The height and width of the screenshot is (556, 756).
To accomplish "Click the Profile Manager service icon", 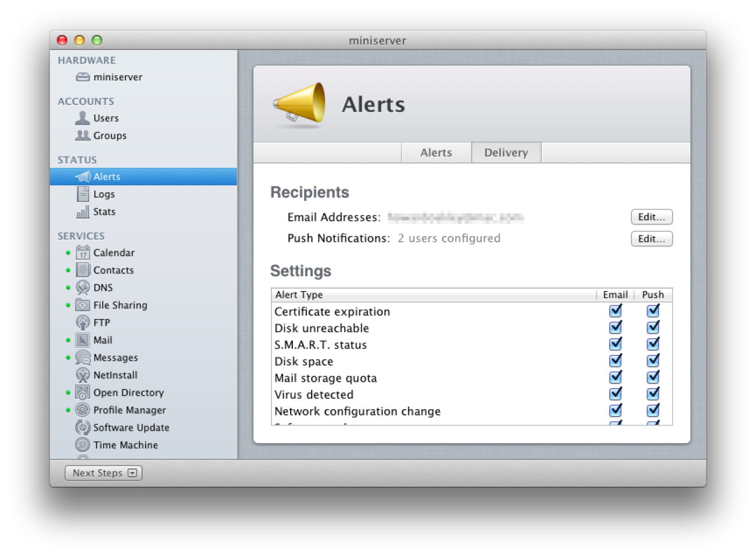I will click(82, 410).
